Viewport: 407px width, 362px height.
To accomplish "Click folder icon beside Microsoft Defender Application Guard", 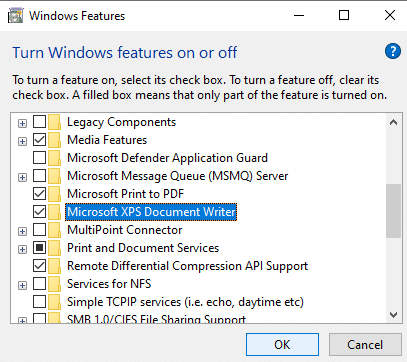I will pyautogui.click(x=54, y=158).
